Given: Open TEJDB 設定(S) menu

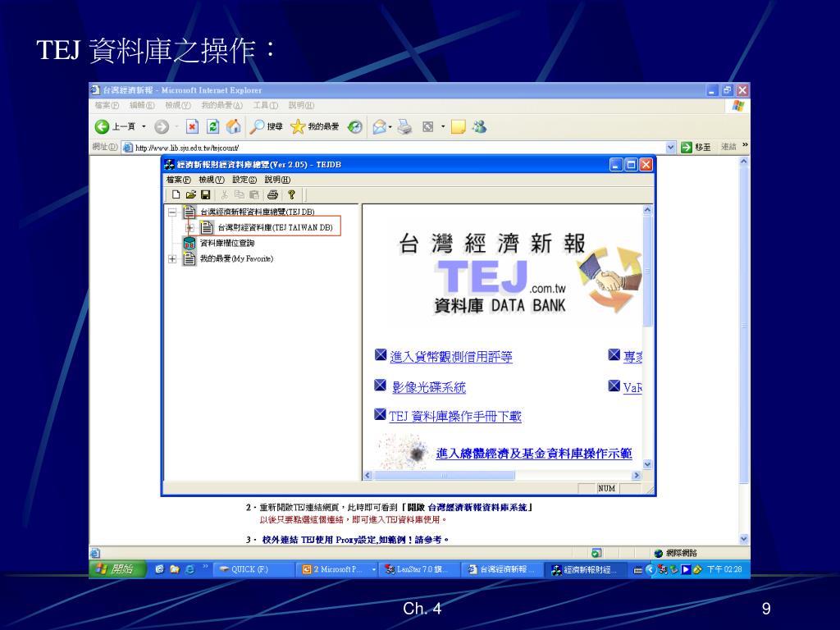Looking at the screenshot, I should pyautogui.click(x=244, y=180).
